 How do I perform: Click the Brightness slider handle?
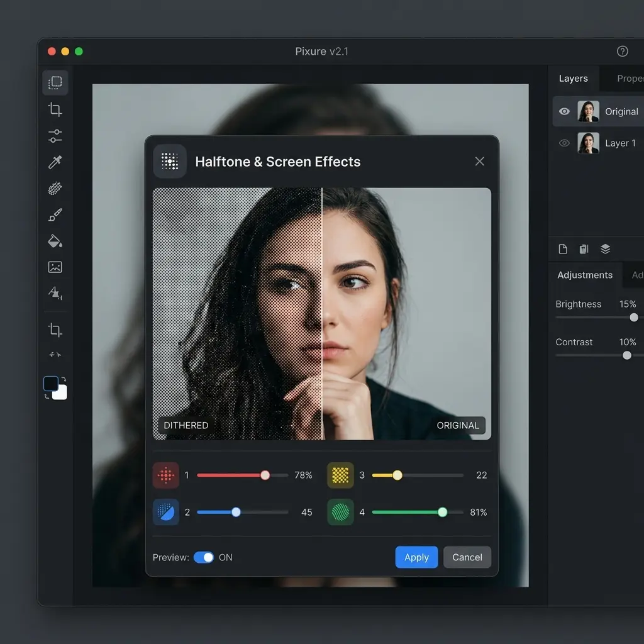pos(634,318)
